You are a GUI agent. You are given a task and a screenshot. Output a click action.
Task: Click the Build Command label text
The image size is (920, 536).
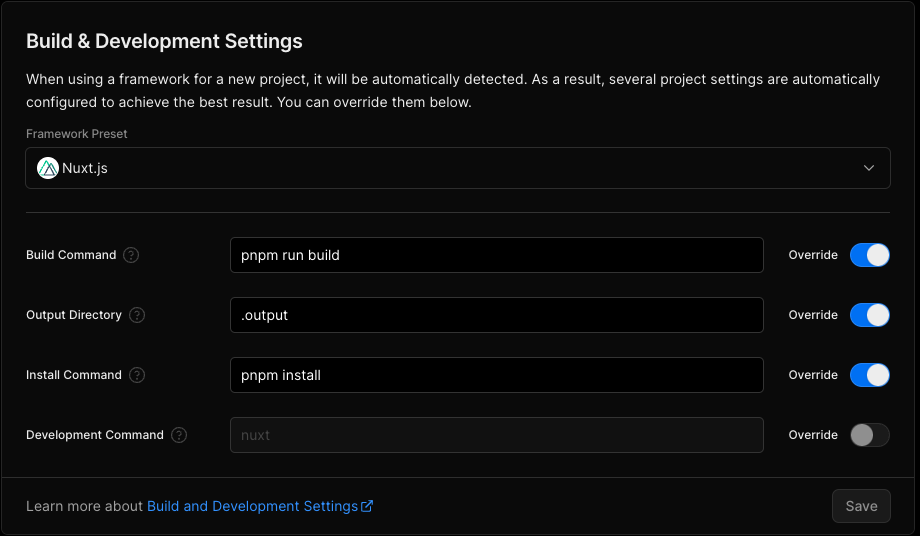71,255
